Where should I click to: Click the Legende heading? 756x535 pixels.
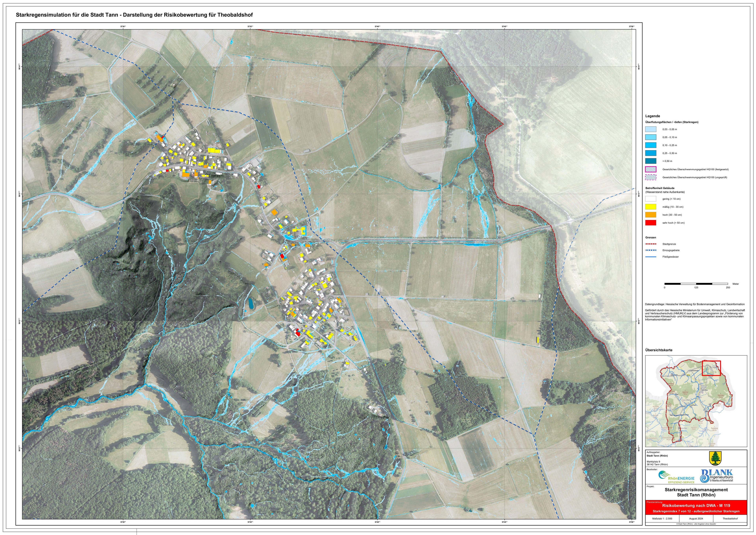(x=652, y=116)
